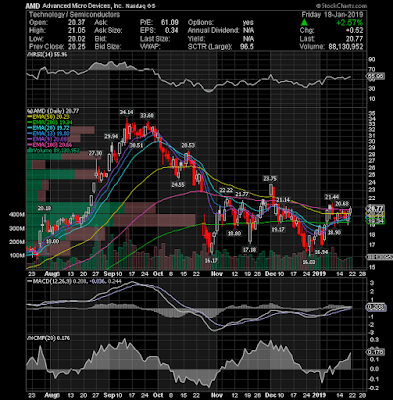
Task: Click the 16.17 low price annotation
Action: click(211, 260)
